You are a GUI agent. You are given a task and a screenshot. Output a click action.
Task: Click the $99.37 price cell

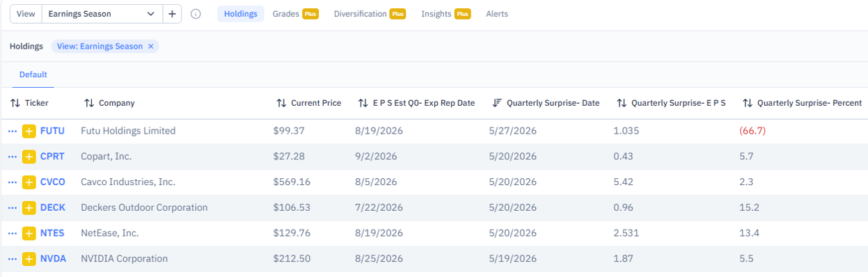pos(289,131)
